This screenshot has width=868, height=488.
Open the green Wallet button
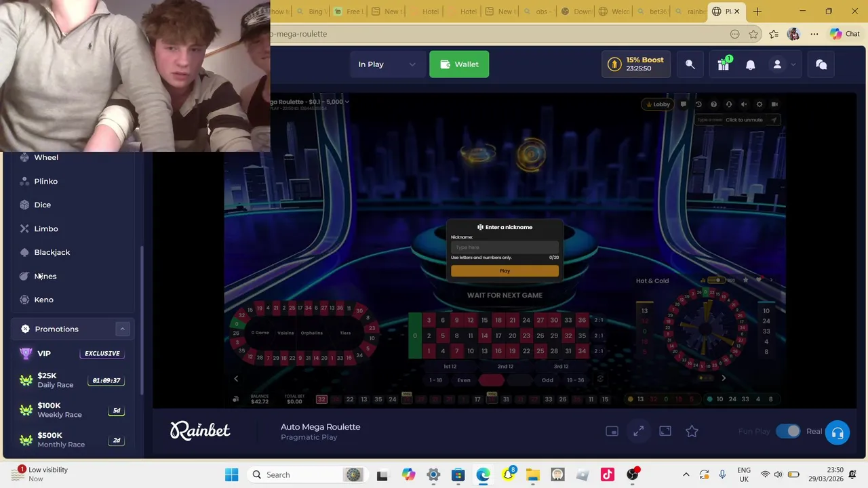[459, 64]
